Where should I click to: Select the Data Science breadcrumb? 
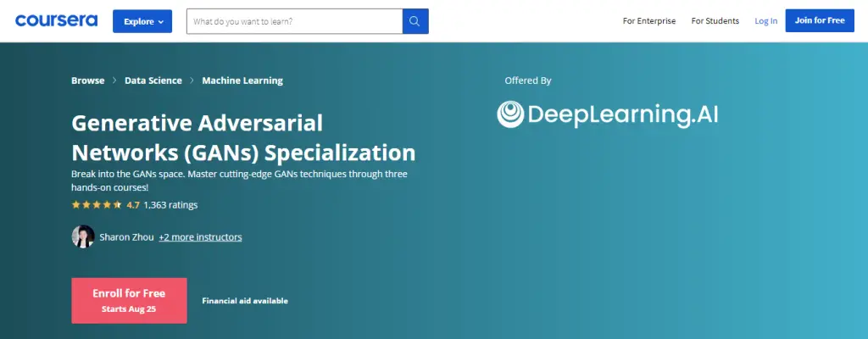153,81
